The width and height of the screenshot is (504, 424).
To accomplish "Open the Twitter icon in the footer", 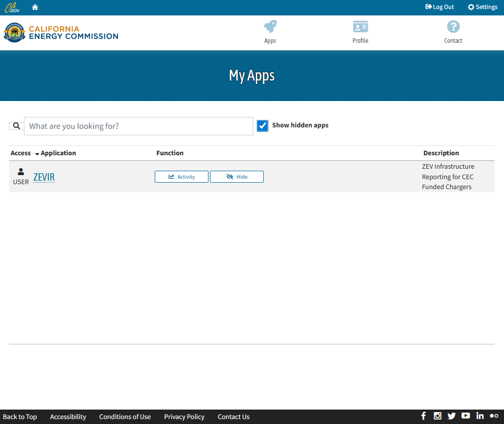I will pyautogui.click(x=451, y=416).
